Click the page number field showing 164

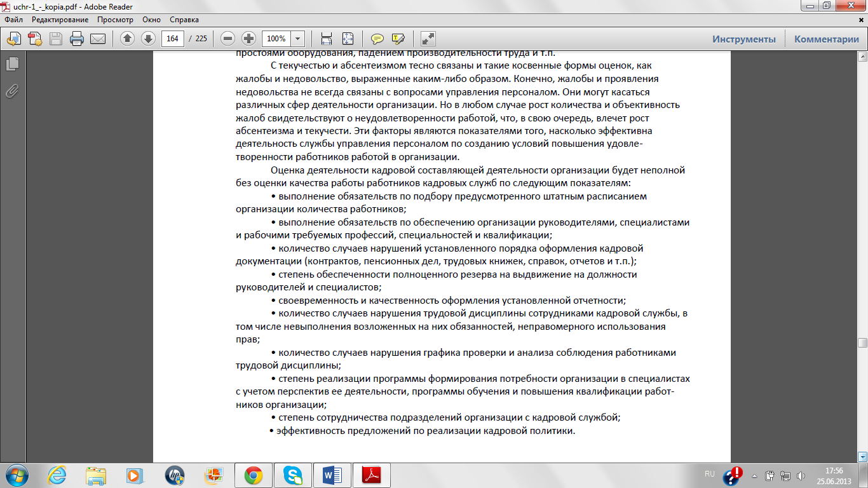172,39
